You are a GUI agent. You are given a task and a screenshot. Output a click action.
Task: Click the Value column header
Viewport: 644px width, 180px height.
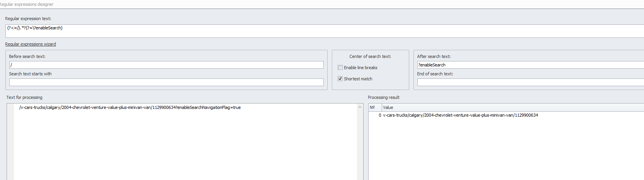click(x=513, y=107)
